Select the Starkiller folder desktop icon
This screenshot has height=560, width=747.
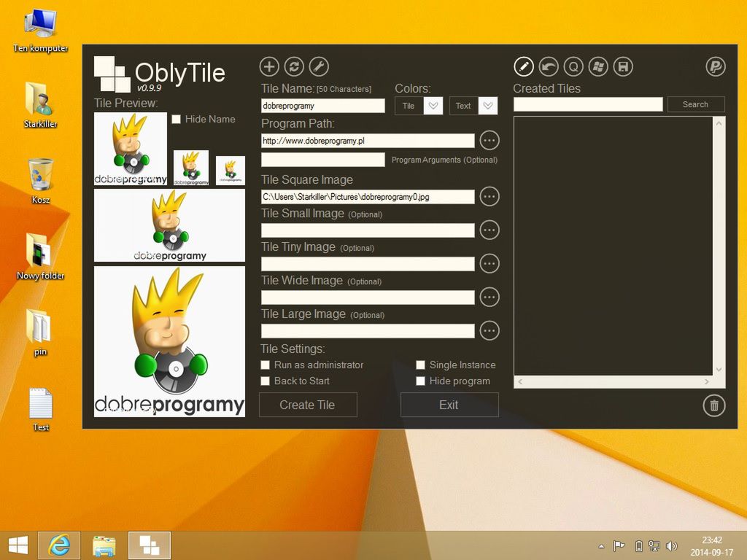click(x=41, y=105)
